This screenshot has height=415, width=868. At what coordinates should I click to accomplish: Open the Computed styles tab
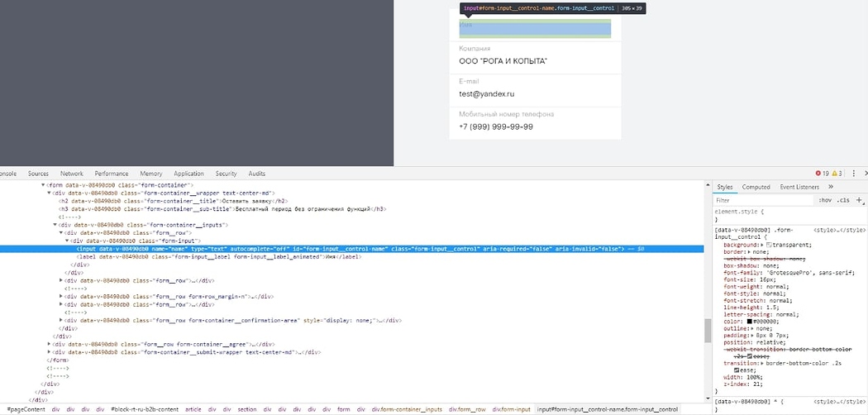(x=756, y=187)
